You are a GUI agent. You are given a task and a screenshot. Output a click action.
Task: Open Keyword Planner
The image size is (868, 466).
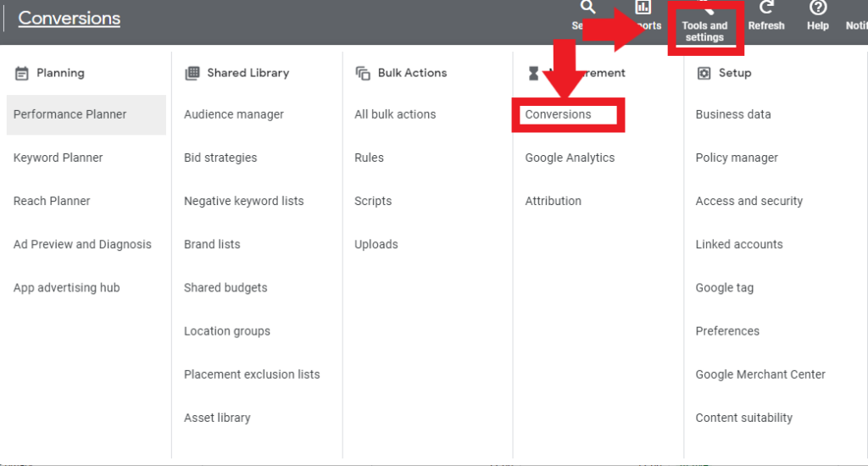[x=58, y=158]
